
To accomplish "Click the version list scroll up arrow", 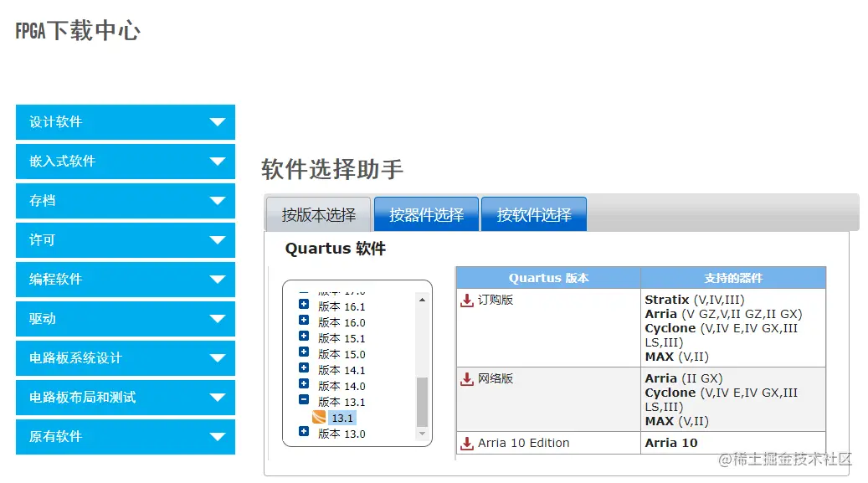I will pyautogui.click(x=423, y=300).
